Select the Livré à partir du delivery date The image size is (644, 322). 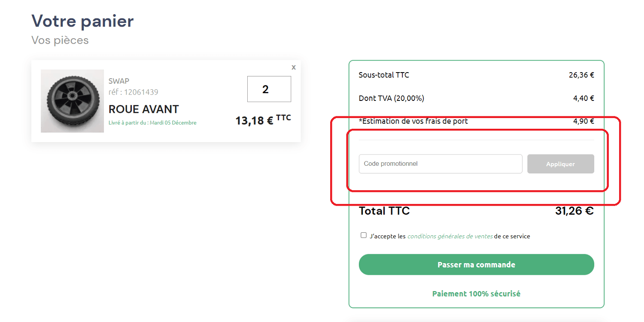(152, 123)
